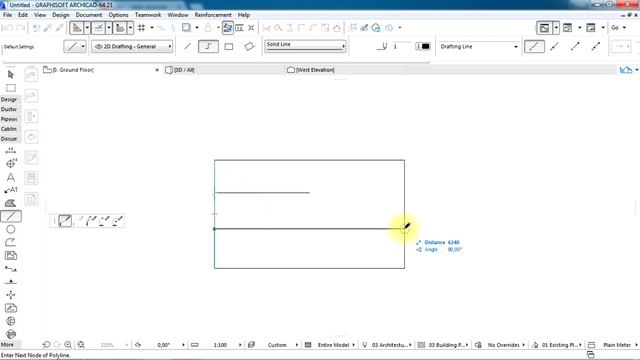Screen dimensions: 640x360
Task: Open the Drafting Line category dropdown
Action: tap(479, 47)
